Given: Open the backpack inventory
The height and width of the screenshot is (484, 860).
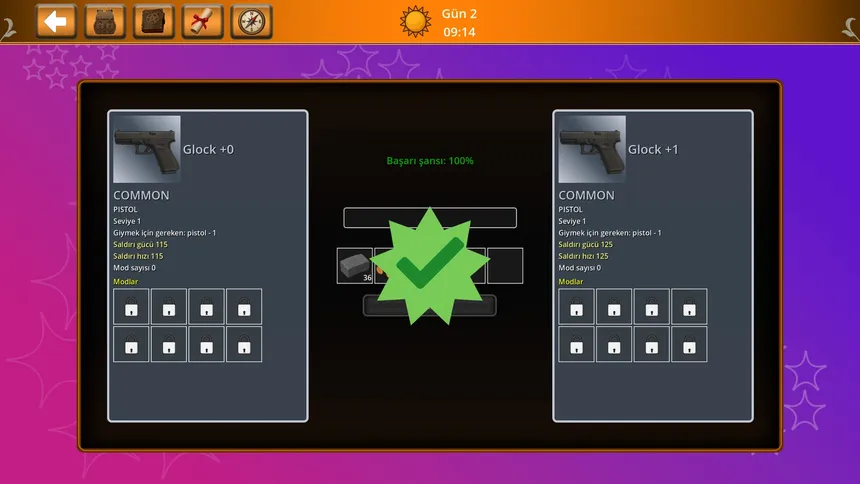Looking at the screenshot, I should (105, 22).
